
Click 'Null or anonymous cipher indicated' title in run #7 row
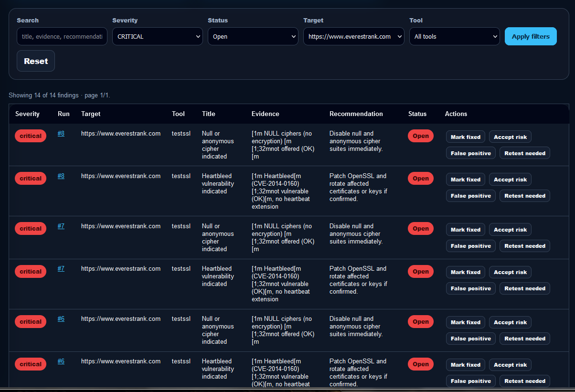218,238
